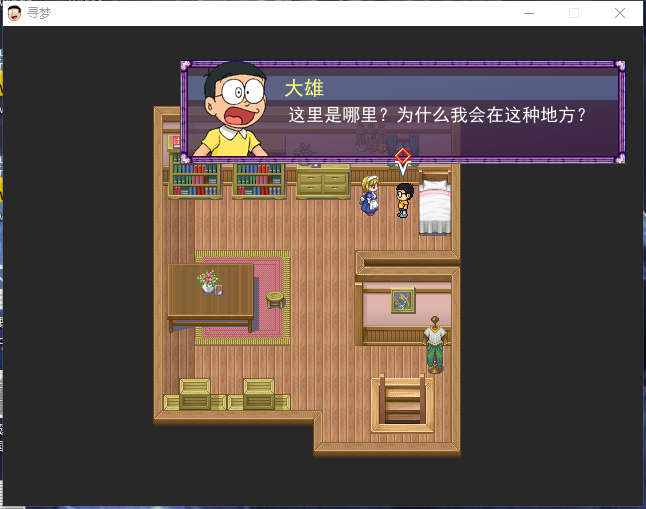Image resolution: width=646 pixels, height=509 pixels.
Task: Click the large wooden table
Action: click(x=211, y=297)
